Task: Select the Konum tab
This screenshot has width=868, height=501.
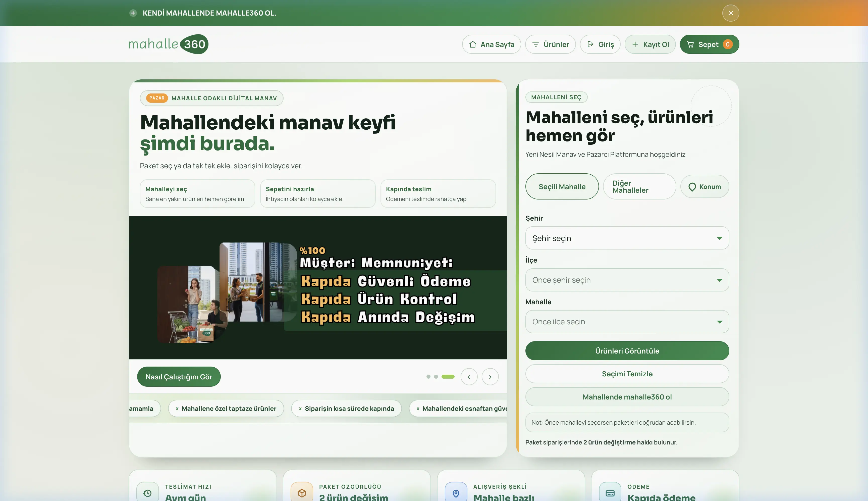Action: [705, 186]
